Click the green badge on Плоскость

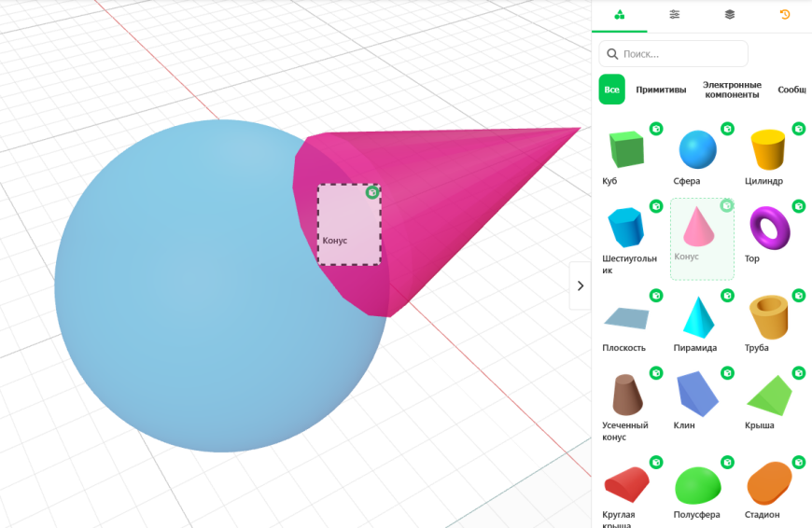click(x=656, y=296)
